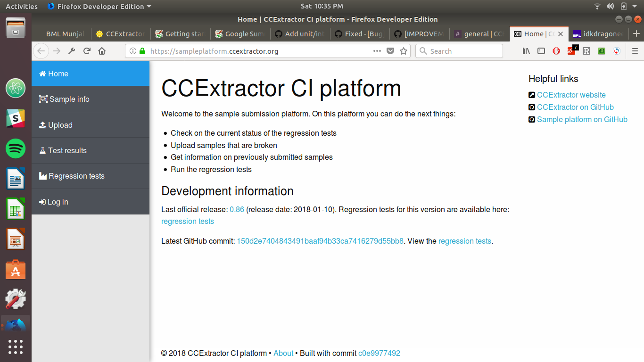Viewport: 644px width, 362px height.
Task: Switch to the idkdragonee tab
Action: (x=599, y=33)
